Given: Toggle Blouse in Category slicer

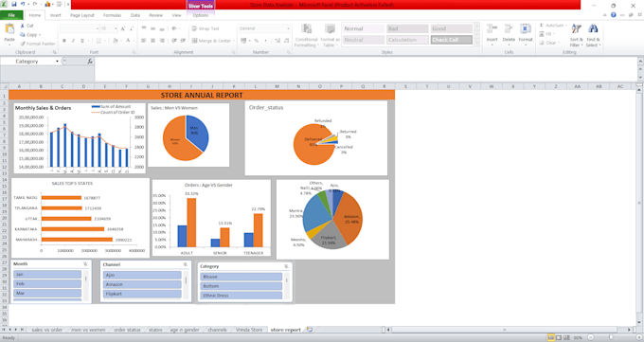Looking at the screenshot, I should tap(241, 277).
